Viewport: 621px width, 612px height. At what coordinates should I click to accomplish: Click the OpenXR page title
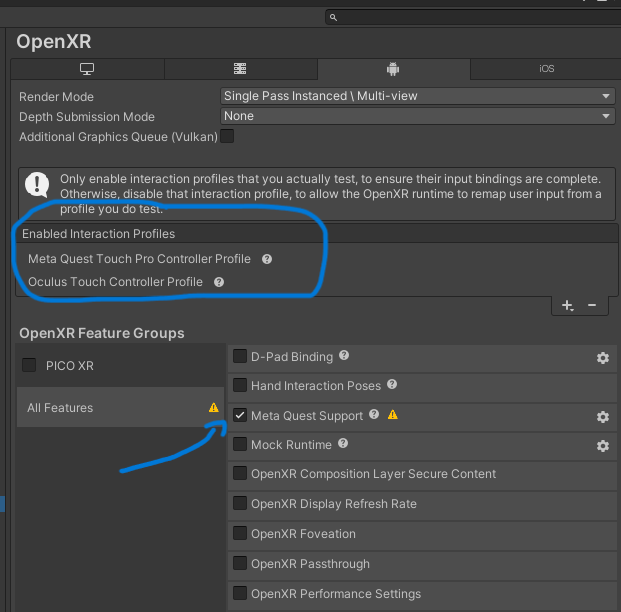point(54,42)
